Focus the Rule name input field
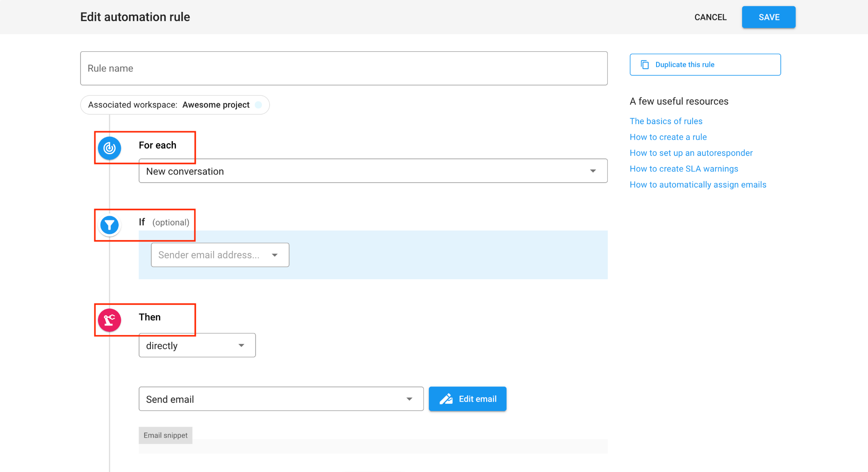The width and height of the screenshot is (868, 472). coord(343,69)
